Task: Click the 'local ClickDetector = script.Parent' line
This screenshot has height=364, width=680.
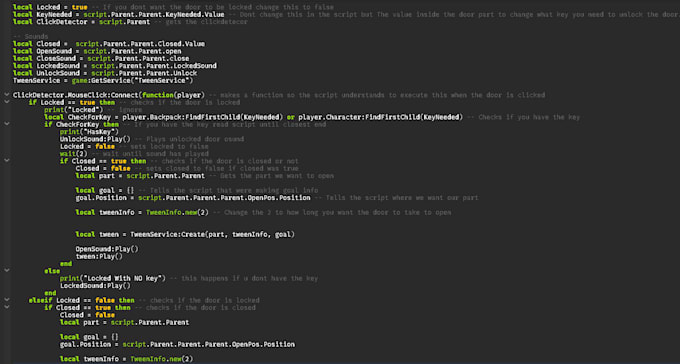Action: 82,22
